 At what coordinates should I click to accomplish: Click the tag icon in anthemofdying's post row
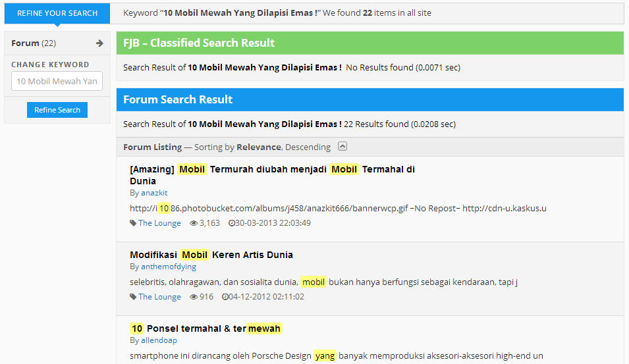point(133,297)
